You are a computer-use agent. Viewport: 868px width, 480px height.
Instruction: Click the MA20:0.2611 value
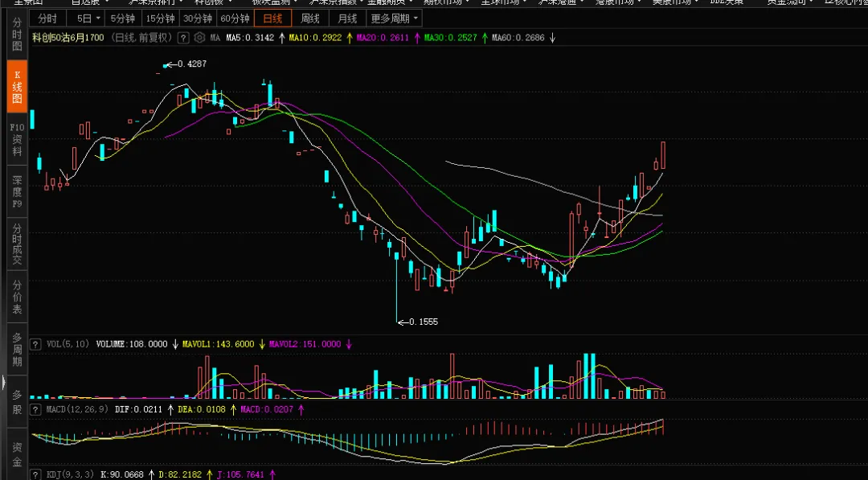383,38
